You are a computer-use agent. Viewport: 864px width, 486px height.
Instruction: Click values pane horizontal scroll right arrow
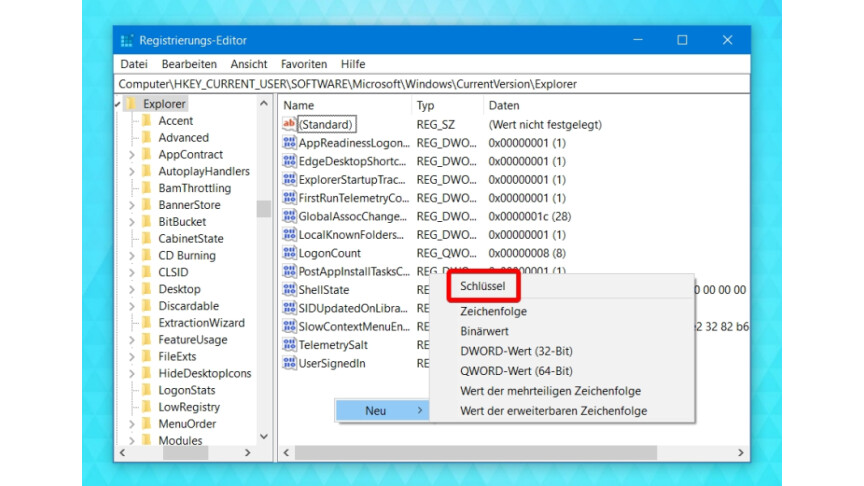pos(741,453)
